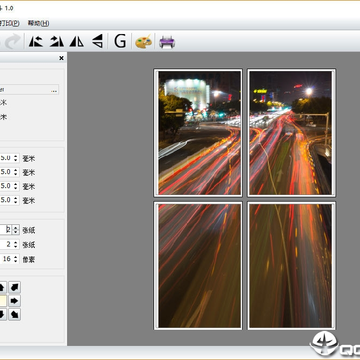Increase the 16 像素 value with up arrow
Viewport: 360px width, 360px height.
click(16, 257)
